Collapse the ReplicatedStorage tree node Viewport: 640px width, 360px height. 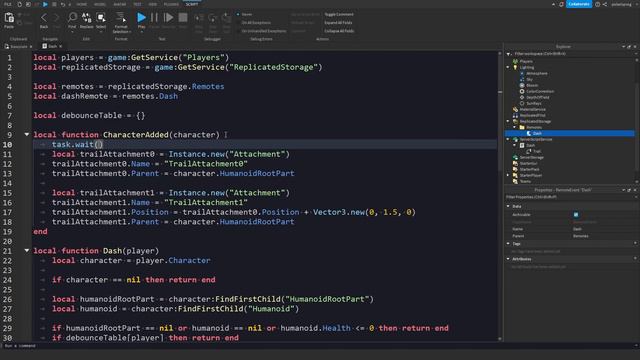[x=508, y=121]
